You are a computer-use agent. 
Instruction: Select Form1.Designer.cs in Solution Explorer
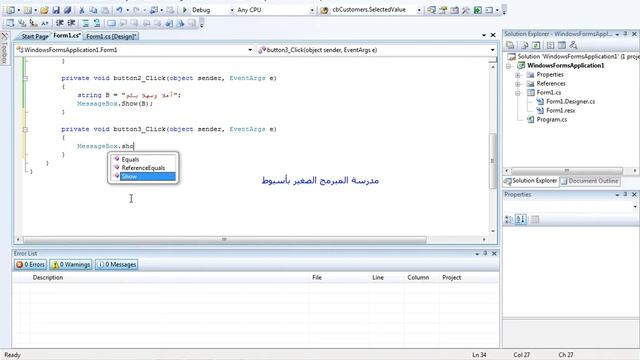click(570, 102)
